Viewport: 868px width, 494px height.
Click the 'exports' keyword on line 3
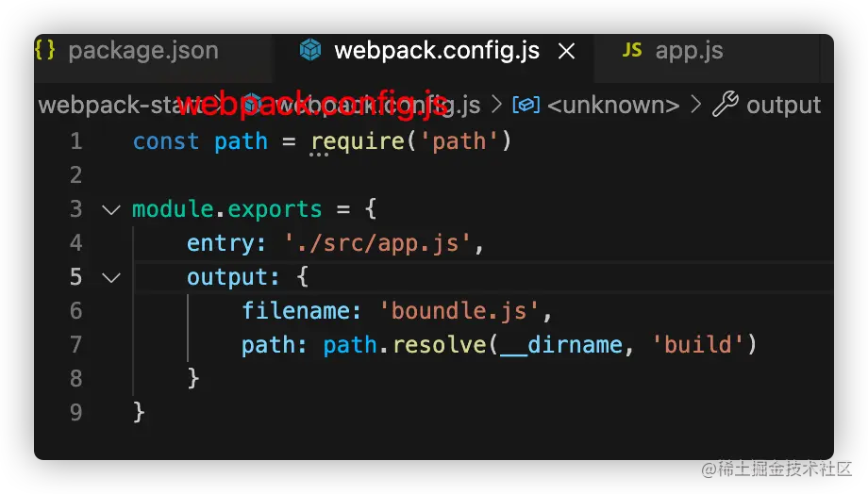(275, 209)
